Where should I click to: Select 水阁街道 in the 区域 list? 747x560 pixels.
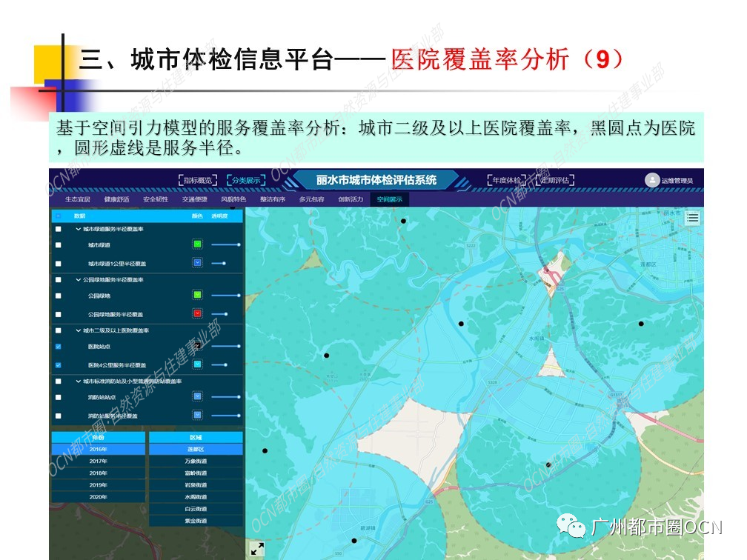[196, 496]
